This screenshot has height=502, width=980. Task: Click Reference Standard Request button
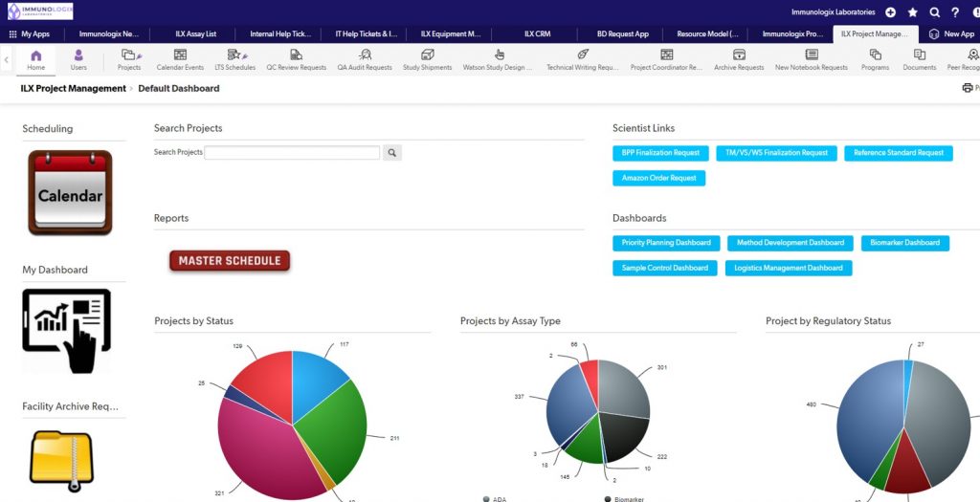tap(898, 153)
